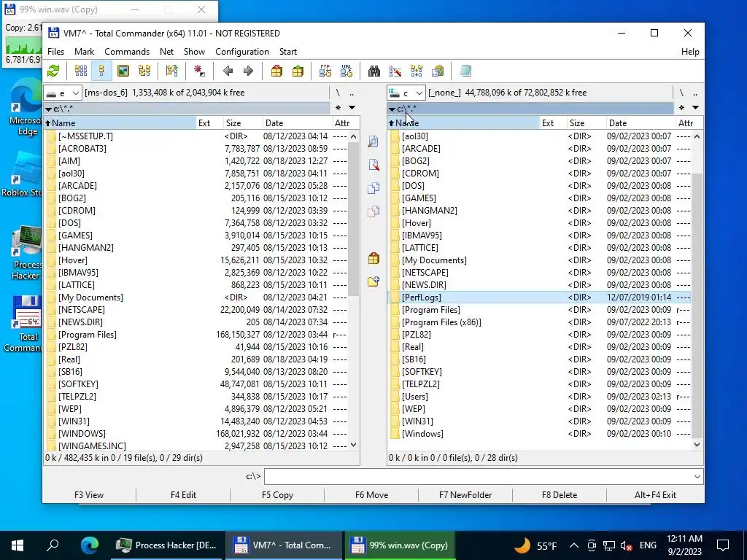This screenshot has height=560, width=747.
Task: Go forward using the right arrow icon
Action: 248,71
